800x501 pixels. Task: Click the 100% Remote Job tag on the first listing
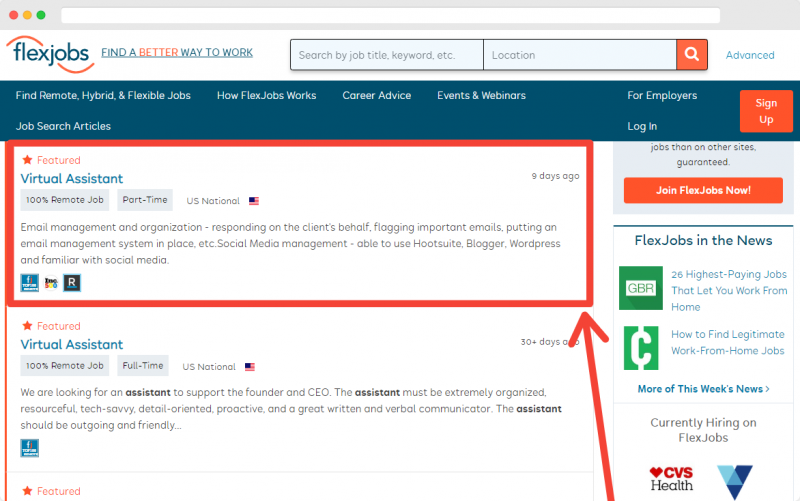tap(65, 200)
